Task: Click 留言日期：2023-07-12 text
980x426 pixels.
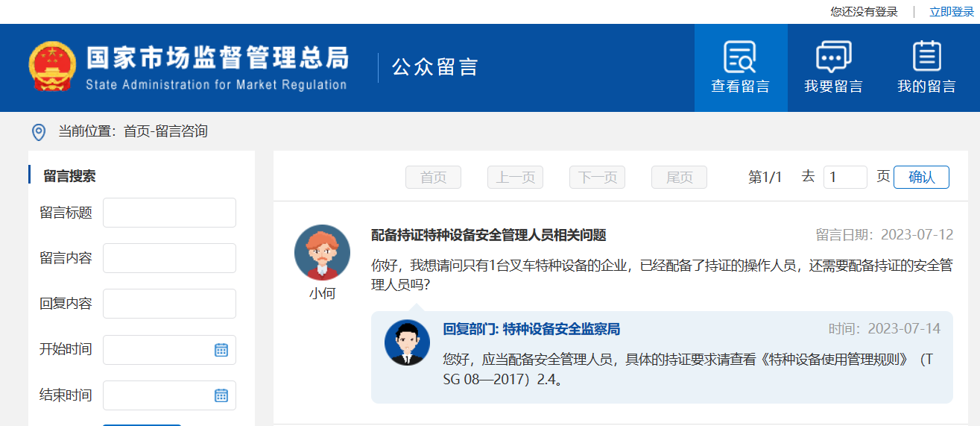Action: [x=885, y=235]
